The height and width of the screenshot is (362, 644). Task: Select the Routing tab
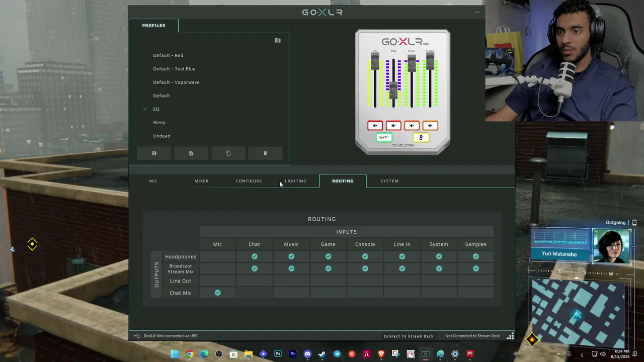click(x=343, y=181)
